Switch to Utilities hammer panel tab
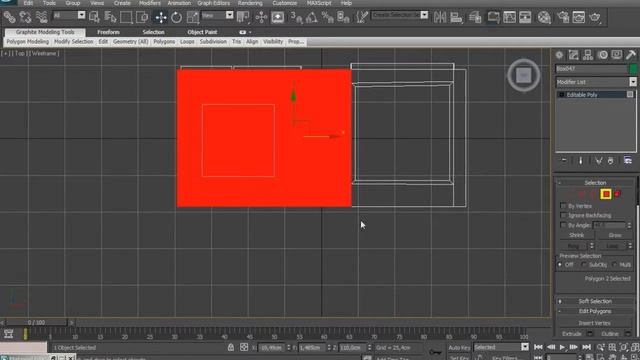 631,55
